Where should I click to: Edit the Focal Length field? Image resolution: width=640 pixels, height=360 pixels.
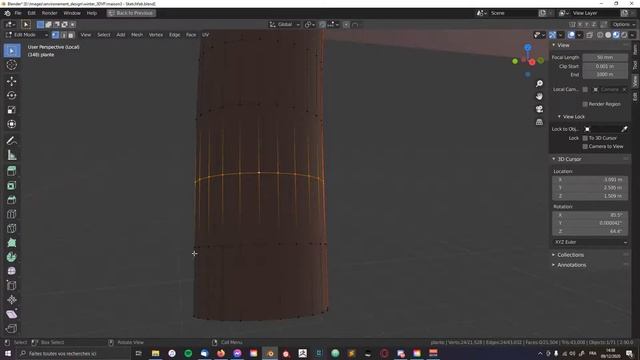click(605, 58)
